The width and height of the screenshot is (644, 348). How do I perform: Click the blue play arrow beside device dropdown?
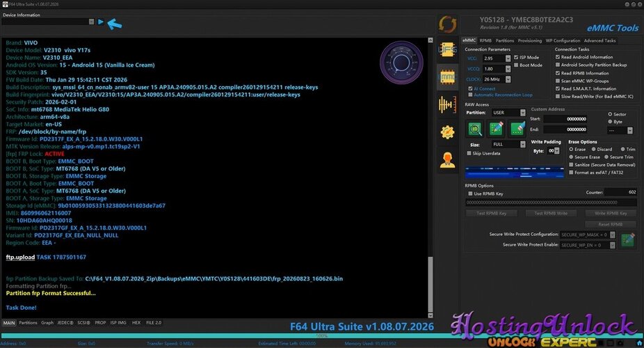click(x=101, y=22)
